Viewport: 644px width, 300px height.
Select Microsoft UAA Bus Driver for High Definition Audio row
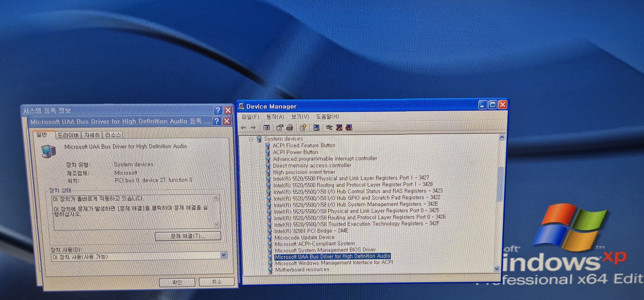pos(332,257)
